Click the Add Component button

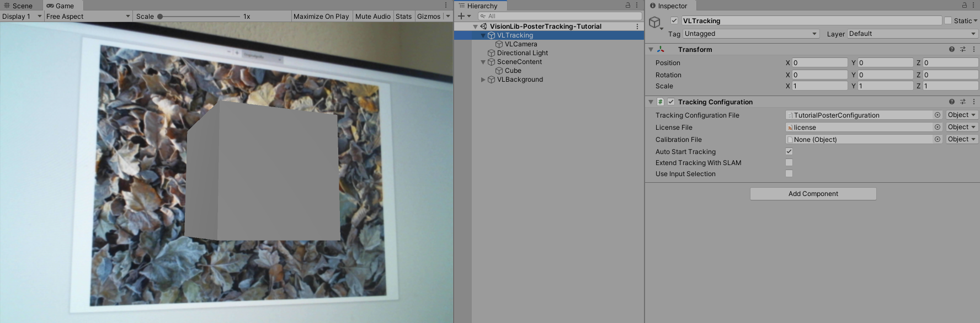tap(813, 194)
